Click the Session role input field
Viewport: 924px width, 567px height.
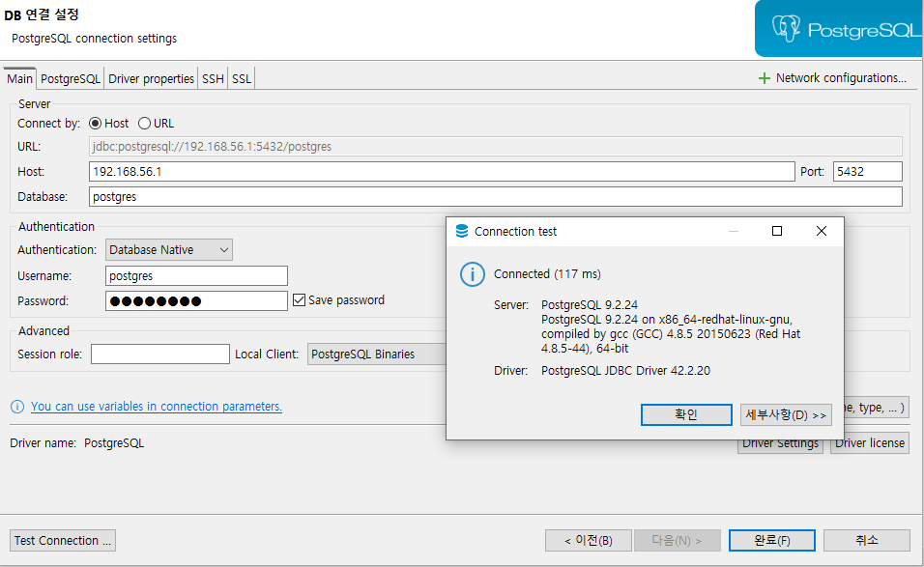pyautogui.click(x=160, y=354)
